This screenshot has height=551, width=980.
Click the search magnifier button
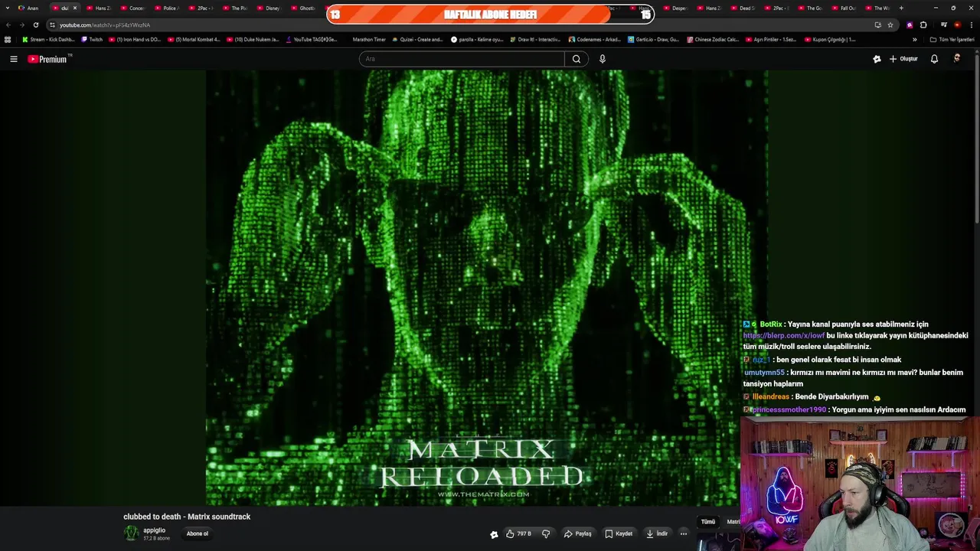point(577,59)
